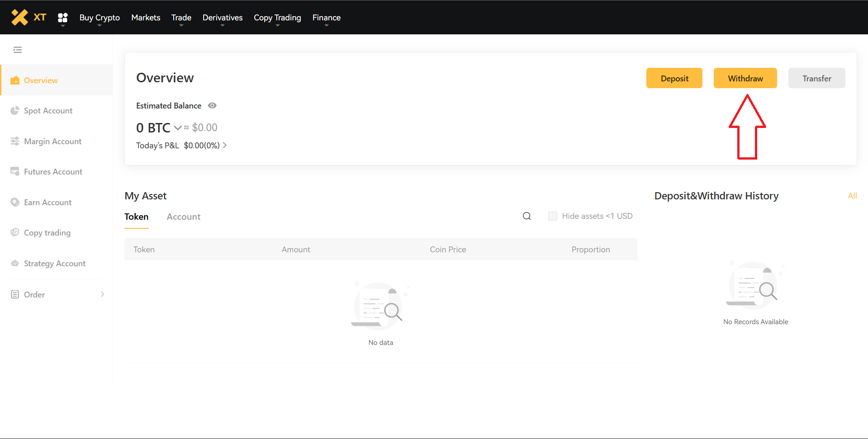Click the search icon in My Asset

click(526, 216)
